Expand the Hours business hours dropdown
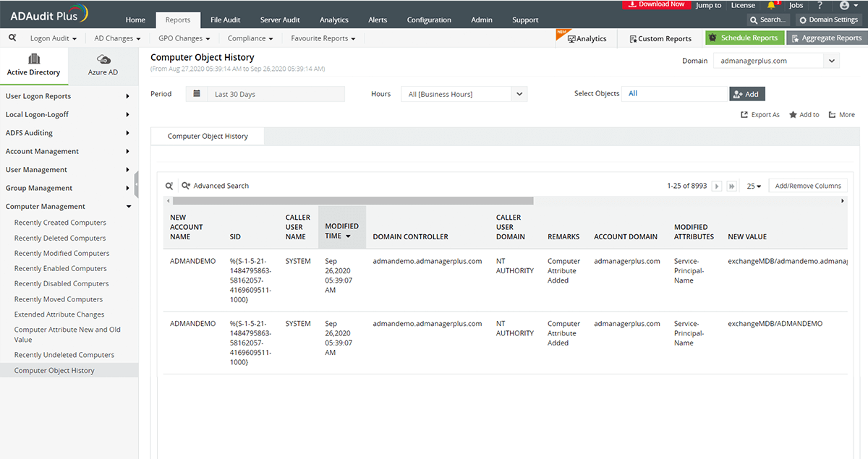 [x=519, y=94]
